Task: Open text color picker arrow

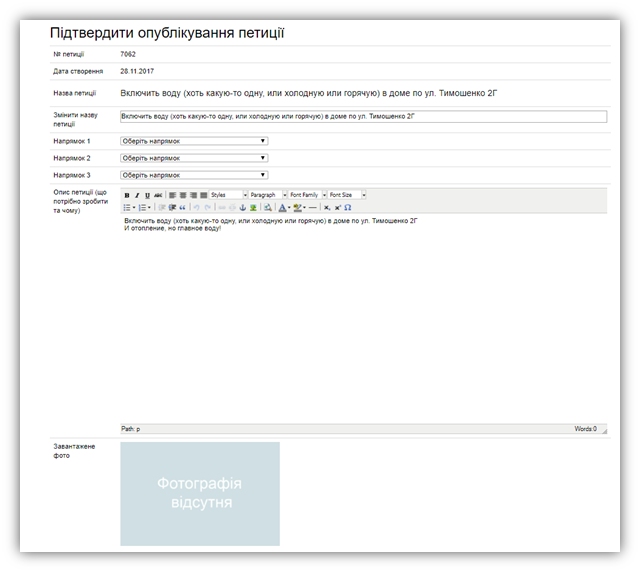Action: tap(289, 207)
